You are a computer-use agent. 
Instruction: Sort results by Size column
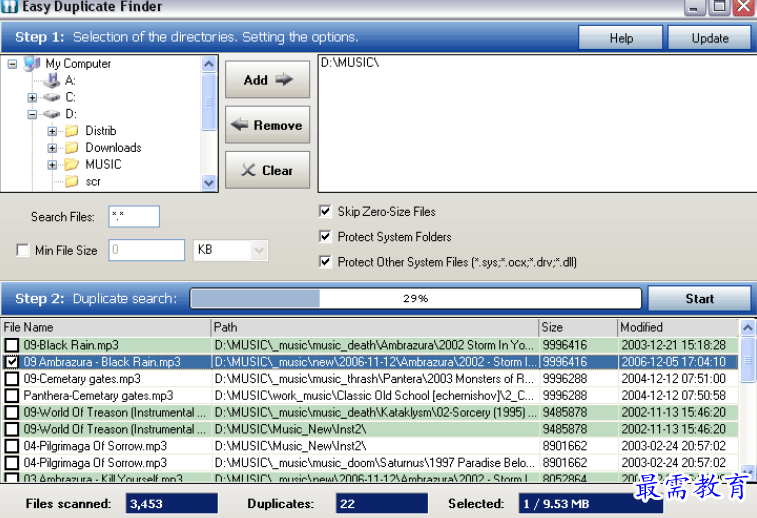click(578, 327)
